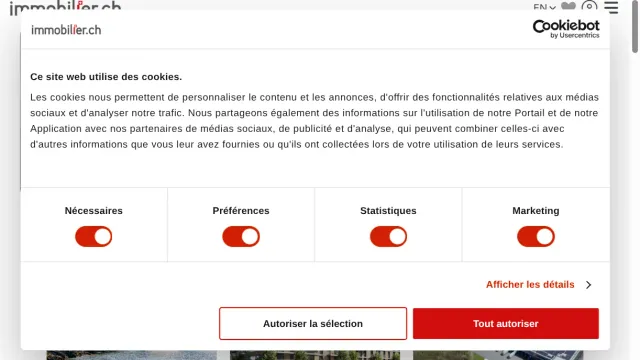Select the Statistiques category label

coord(388,211)
